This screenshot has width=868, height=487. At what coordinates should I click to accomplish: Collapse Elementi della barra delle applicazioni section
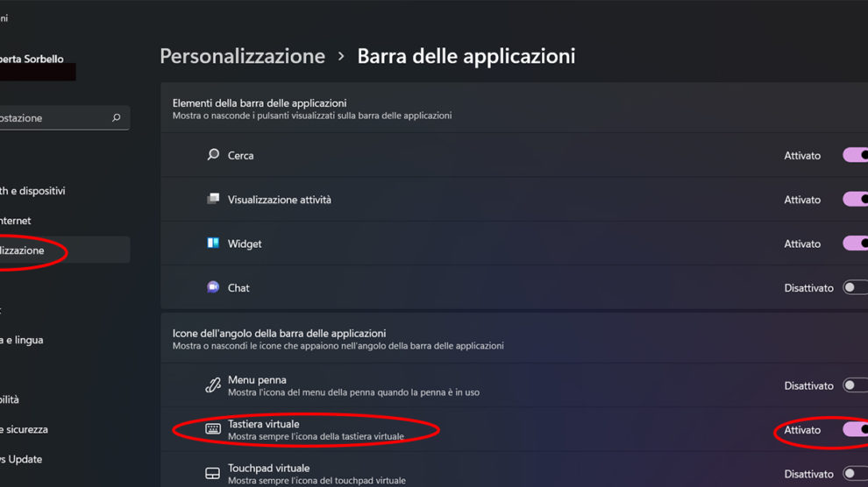(515, 109)
